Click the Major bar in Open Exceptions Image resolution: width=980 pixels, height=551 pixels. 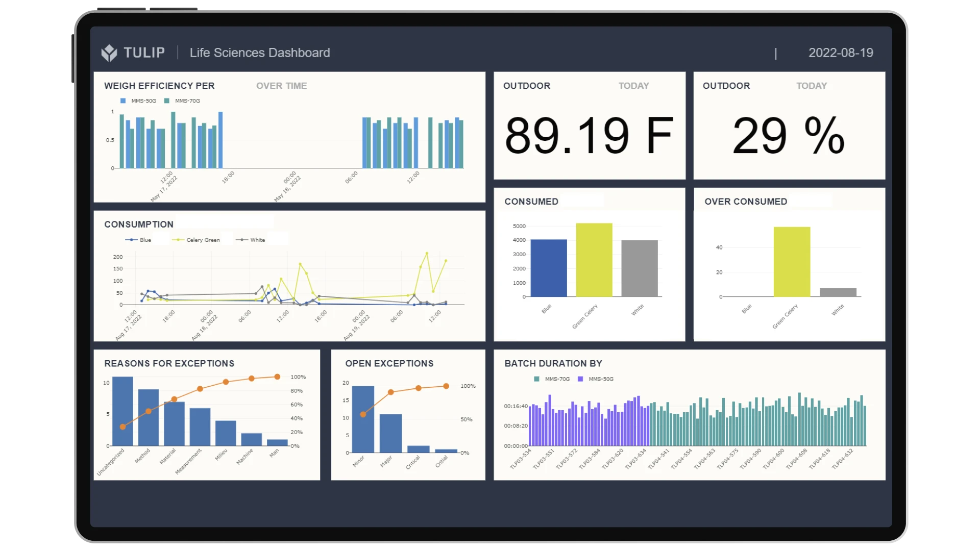pyautogui.click(x=390, y=433)
